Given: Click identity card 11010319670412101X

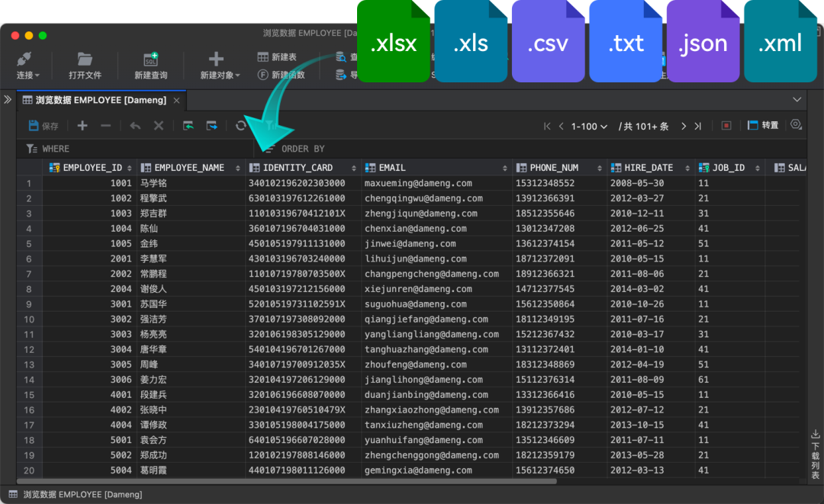Looking at the screenshot, I should pyautogui.click(x=297, y=213).
